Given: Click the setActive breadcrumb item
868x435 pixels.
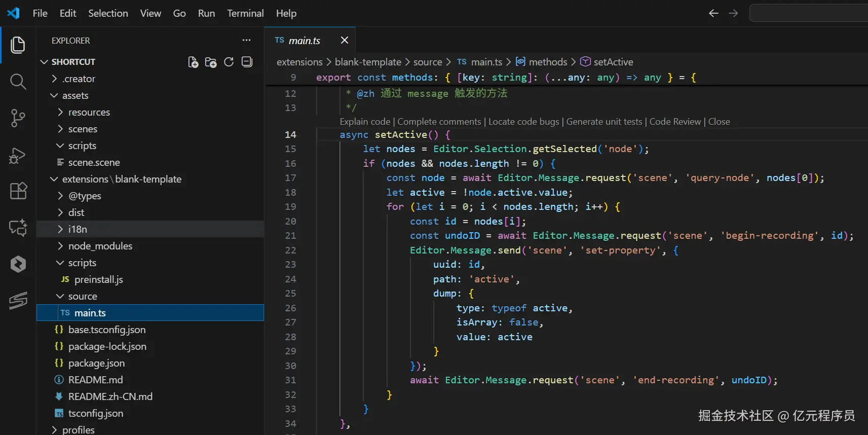Looking at the screenshot, I should pyautogui.click(x=613, y=62).
